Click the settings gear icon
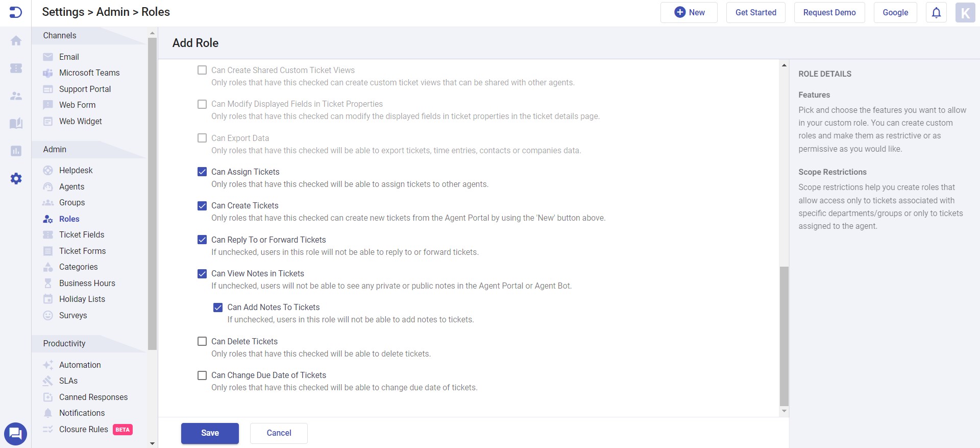 [x=16, y=178]
